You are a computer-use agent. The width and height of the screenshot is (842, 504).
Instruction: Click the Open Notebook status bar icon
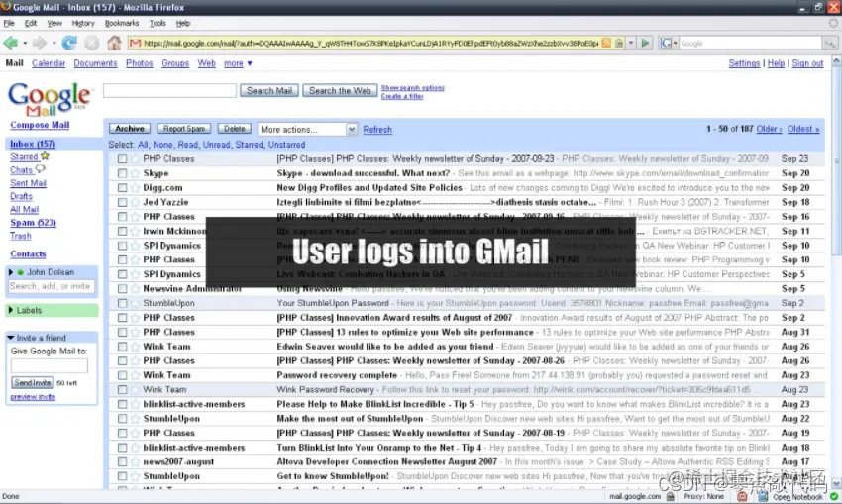pyautogui.click(x=763, y=496)
